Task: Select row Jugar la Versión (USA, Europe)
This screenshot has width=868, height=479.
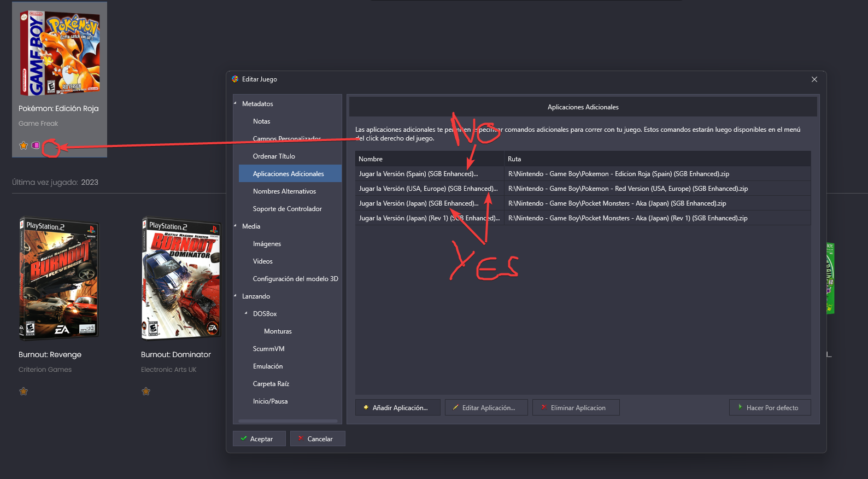Action: pyautogui.click(x=583, y=189)
